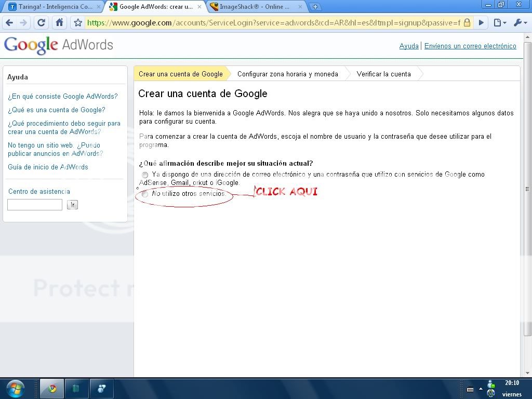Click the Chrome taskbar icon
Image resolution: width=532 pixels, height=399 pixels.
pos(52,389)
